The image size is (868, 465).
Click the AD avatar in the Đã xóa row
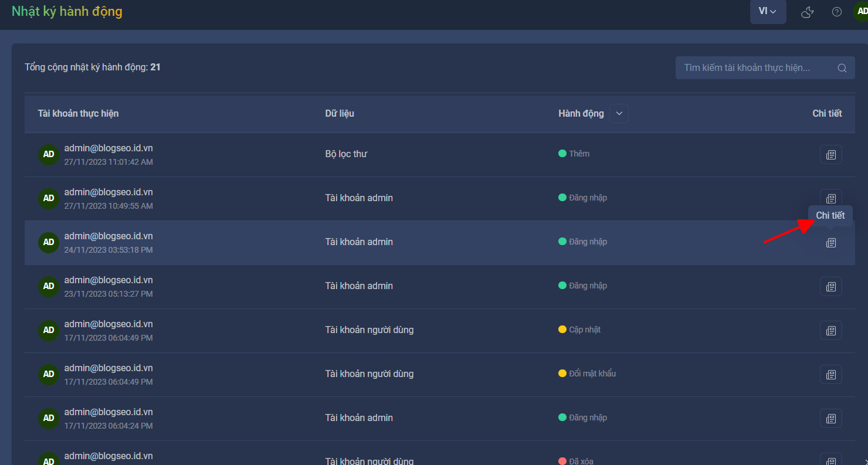coord(49,459)
